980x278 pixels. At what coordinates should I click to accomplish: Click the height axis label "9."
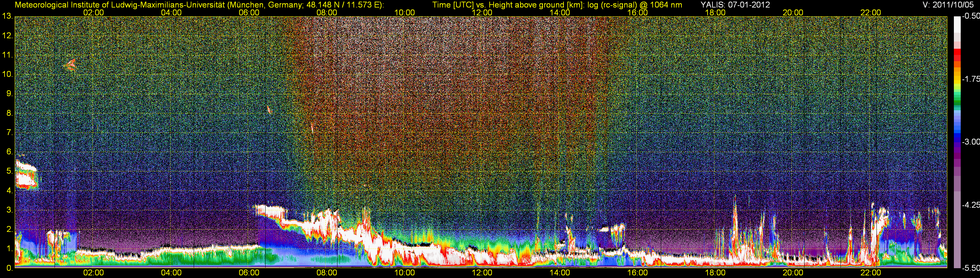click(x=9, y=94)
